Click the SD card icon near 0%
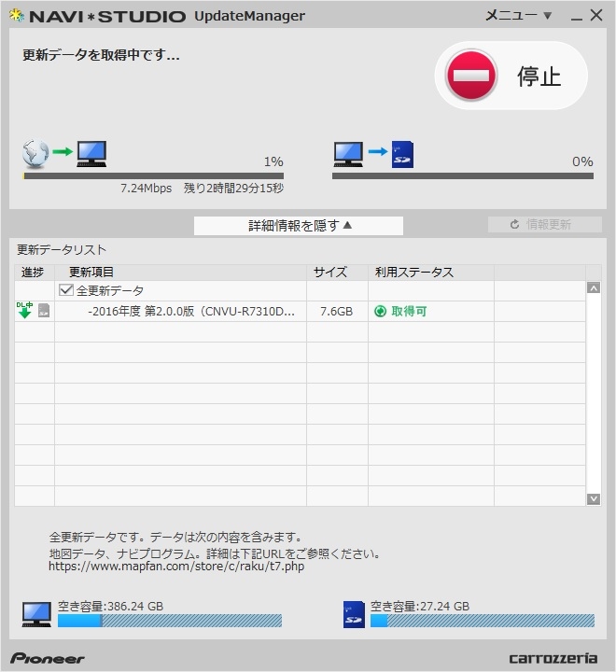This screenshot has height=672, width=616. click(402, 154)
